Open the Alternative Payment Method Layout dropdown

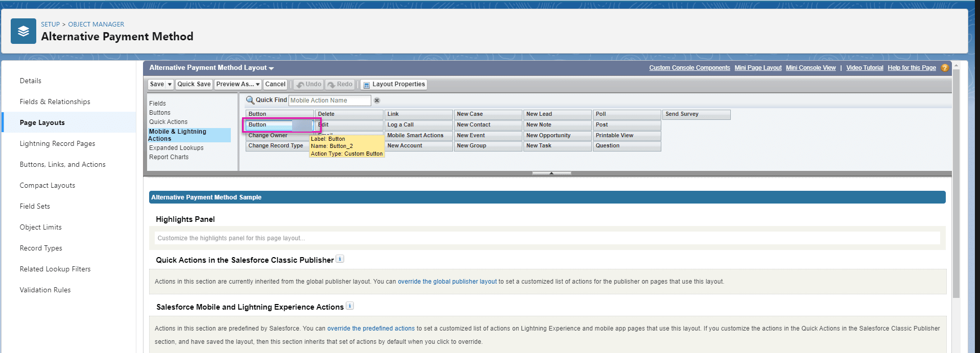[x=271, y=68]
